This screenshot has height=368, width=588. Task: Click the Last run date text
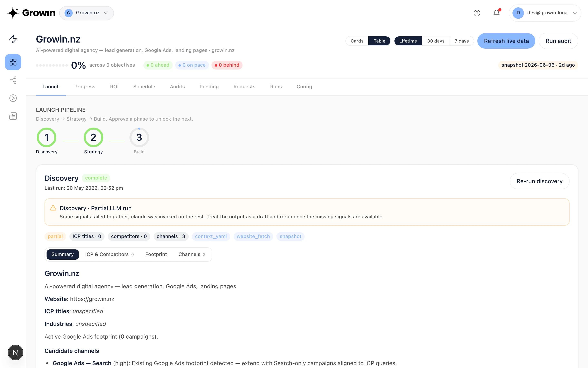pos(84,188)
